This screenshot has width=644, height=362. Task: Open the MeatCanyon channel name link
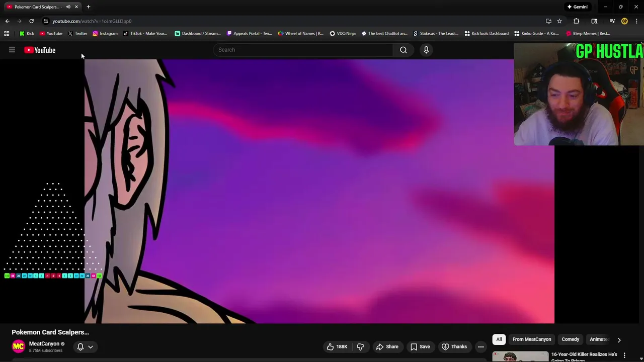tap(44, 344)
